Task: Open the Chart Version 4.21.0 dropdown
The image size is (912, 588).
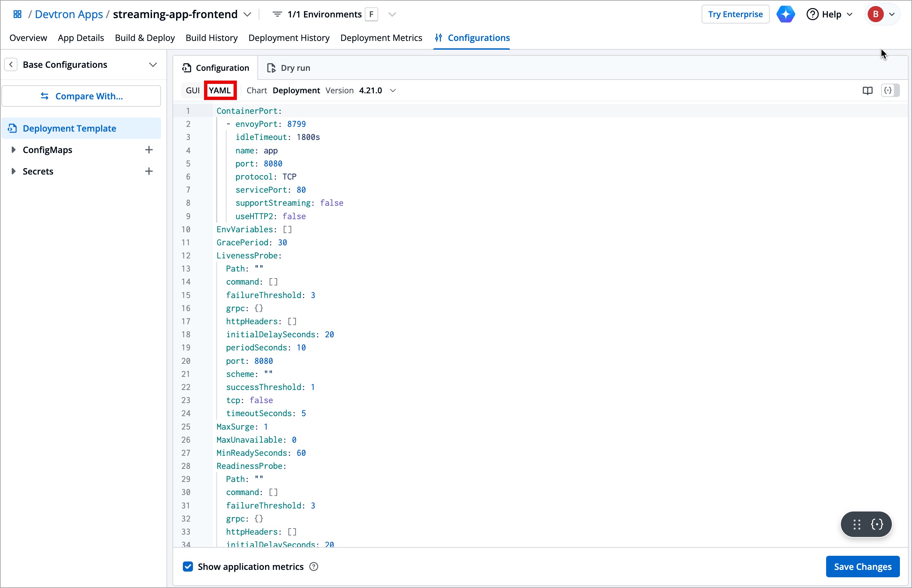Action: click(393, 91)
